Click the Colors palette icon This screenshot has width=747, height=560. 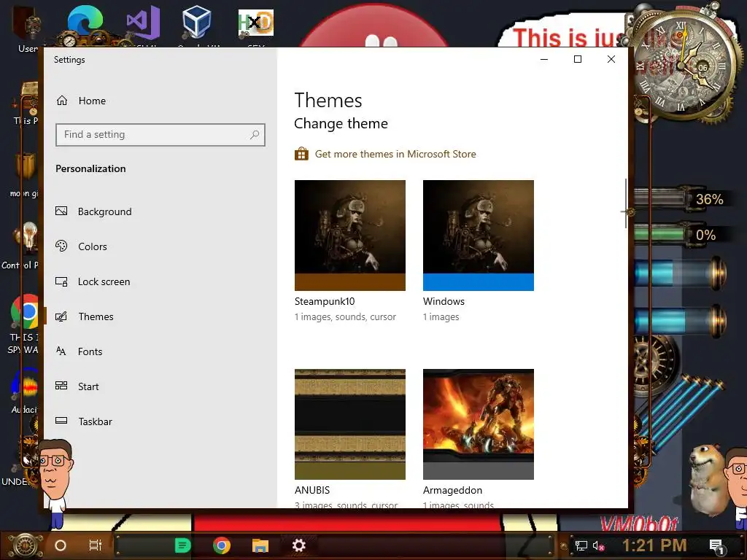click(x=61, y=246)
